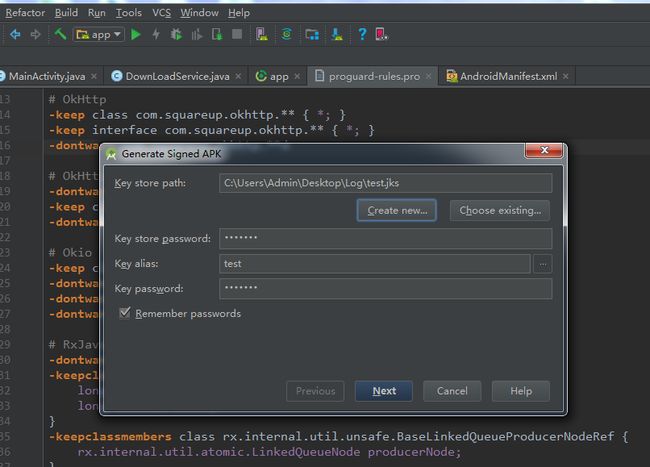Click the Next button
The height and width of the screenshot is (467, 650).
[384, 391]
